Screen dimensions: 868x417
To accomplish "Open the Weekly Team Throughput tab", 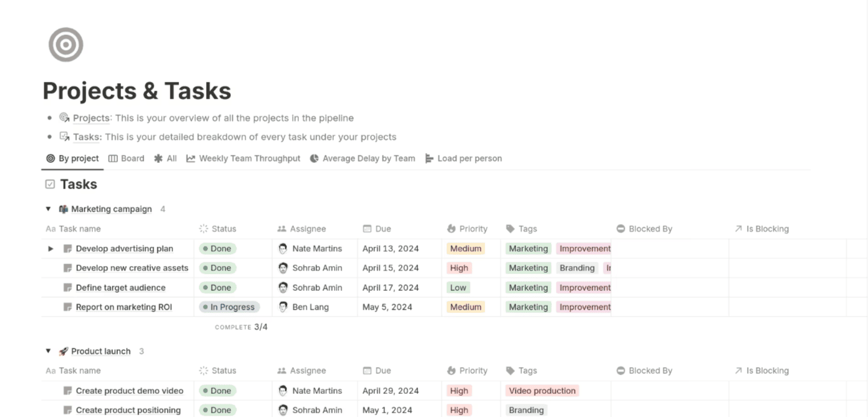I will pyautogui.click(x=243, y=159).
